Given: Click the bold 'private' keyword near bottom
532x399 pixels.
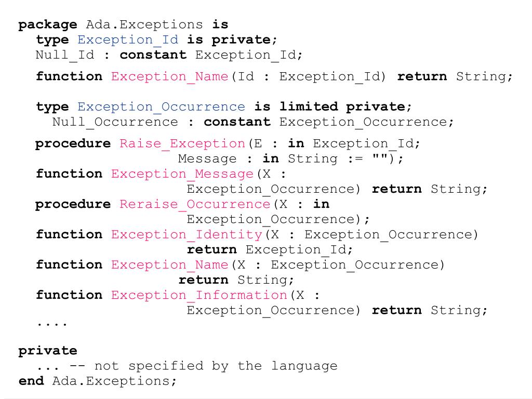Looking at the screenshot, I should pos(47,351).
